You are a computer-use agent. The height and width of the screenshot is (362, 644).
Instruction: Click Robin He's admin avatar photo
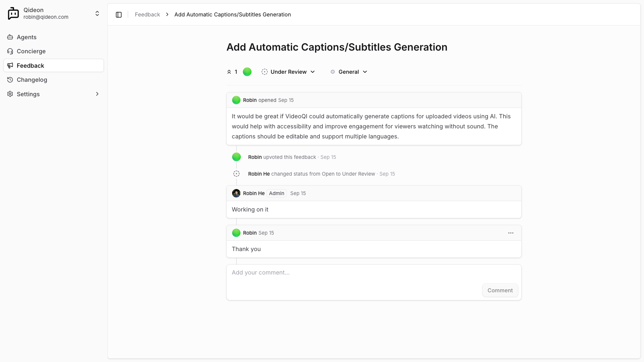(x=236, y=193)
